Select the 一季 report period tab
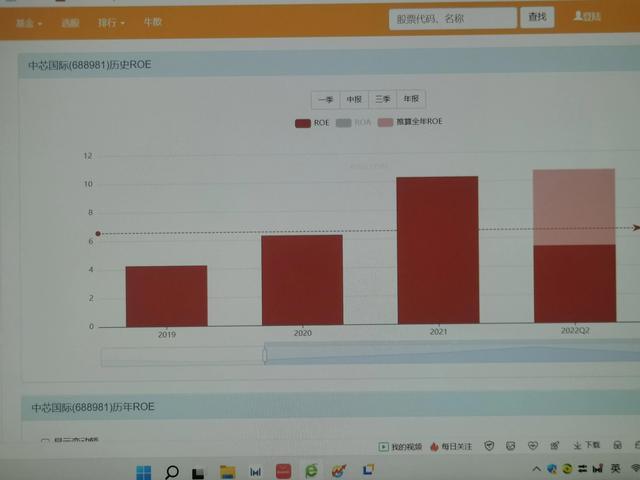The image size is (640, 480). [325, 99]
